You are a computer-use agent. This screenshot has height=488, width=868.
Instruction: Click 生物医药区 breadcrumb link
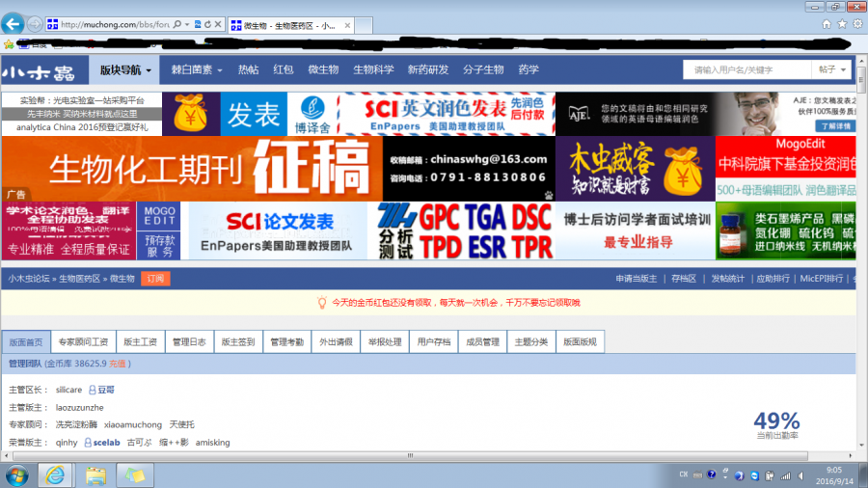click(x=80, y=279)
